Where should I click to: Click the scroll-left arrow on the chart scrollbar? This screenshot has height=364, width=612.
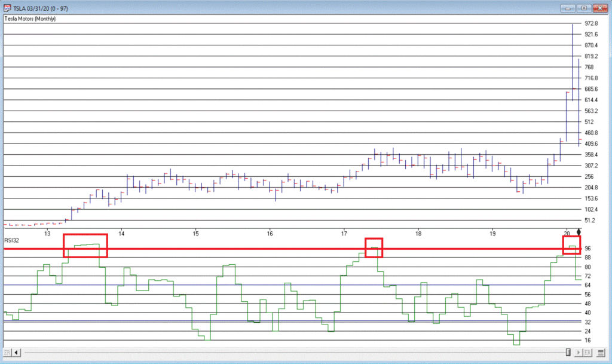(16, 353)
